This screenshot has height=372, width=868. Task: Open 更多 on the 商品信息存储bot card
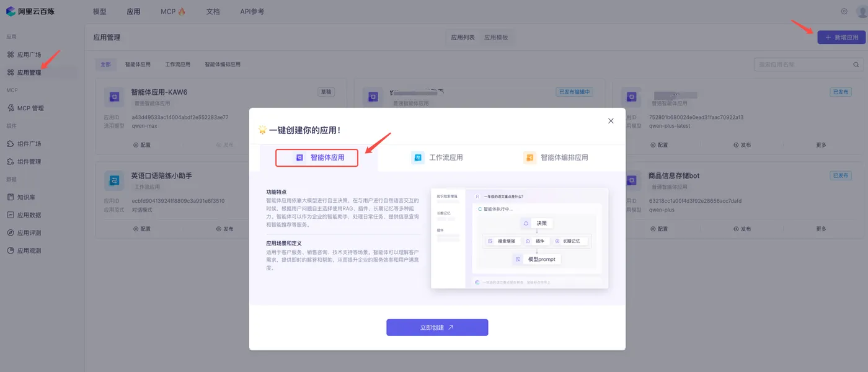(x=821, y=229)
